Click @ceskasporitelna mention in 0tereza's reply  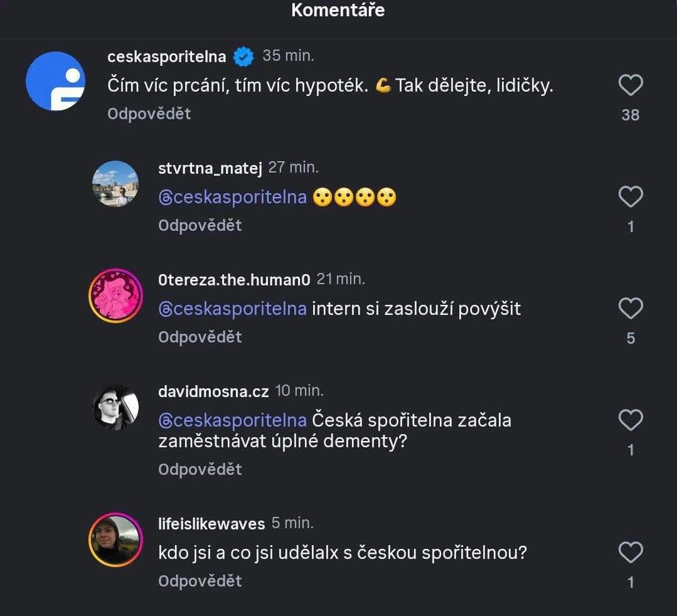(x=232, y=309)
